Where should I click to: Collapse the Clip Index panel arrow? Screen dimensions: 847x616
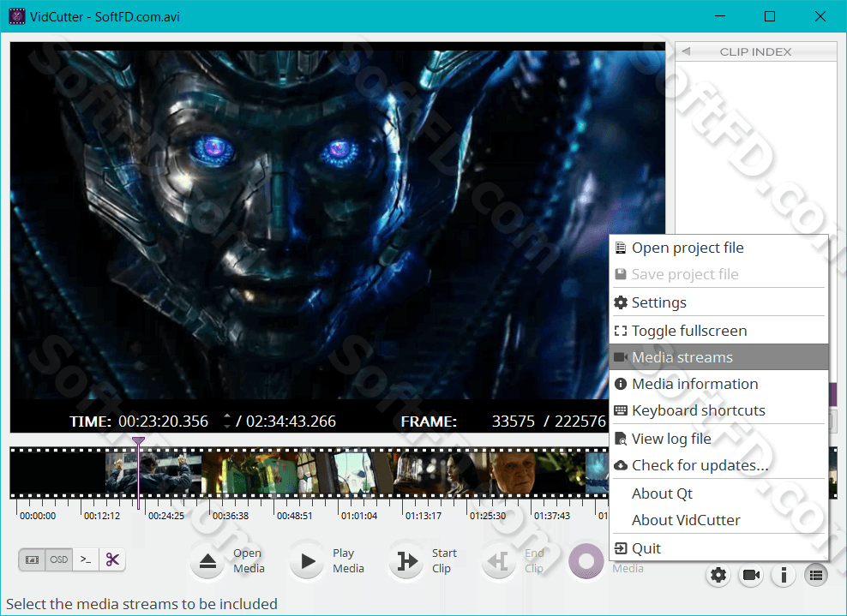click(686, 51)
